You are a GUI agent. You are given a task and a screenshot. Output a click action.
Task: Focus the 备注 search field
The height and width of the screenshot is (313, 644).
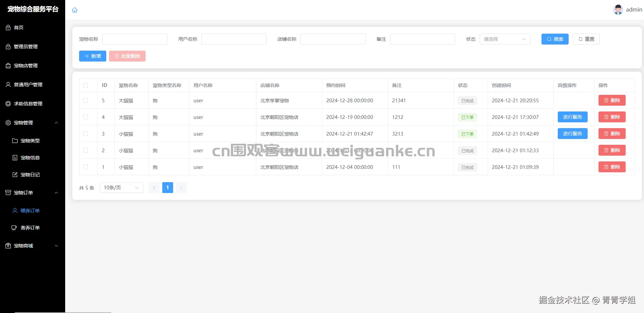(423, 39)
